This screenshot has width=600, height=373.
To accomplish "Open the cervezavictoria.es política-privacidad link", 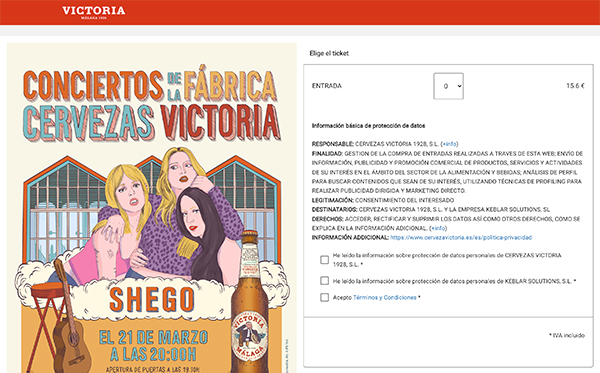I will point(461,238).
